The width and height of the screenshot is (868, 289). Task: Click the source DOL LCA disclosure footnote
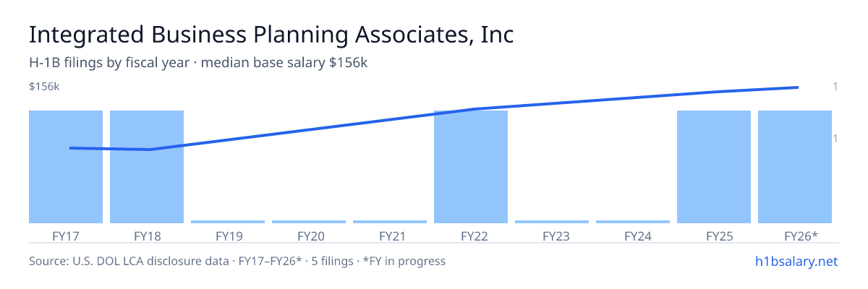237,261
